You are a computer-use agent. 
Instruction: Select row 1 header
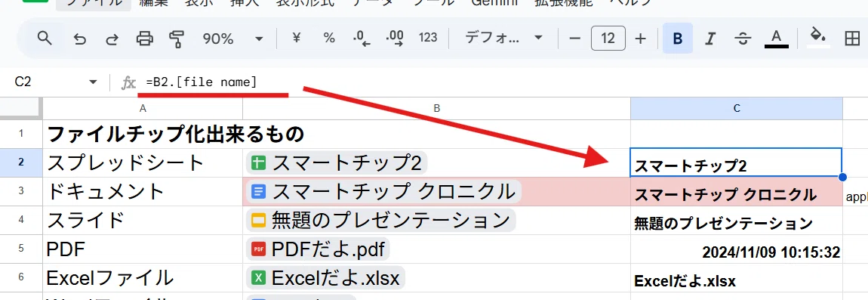pos(21,134)
